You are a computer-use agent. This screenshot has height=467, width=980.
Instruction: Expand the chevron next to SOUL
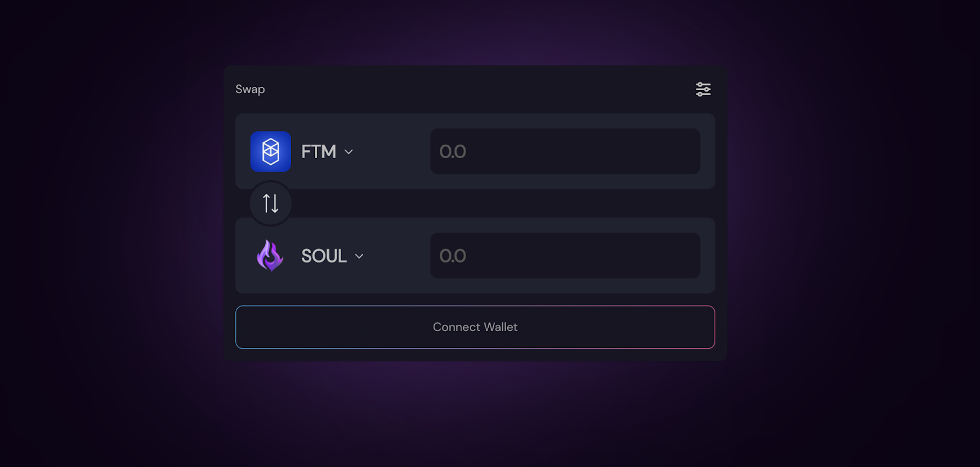point(359,256)
